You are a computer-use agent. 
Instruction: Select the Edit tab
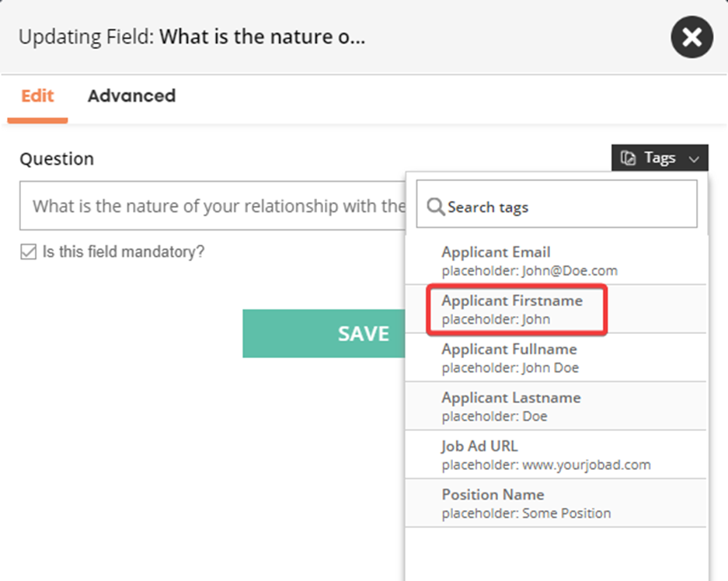coord(37,96)
